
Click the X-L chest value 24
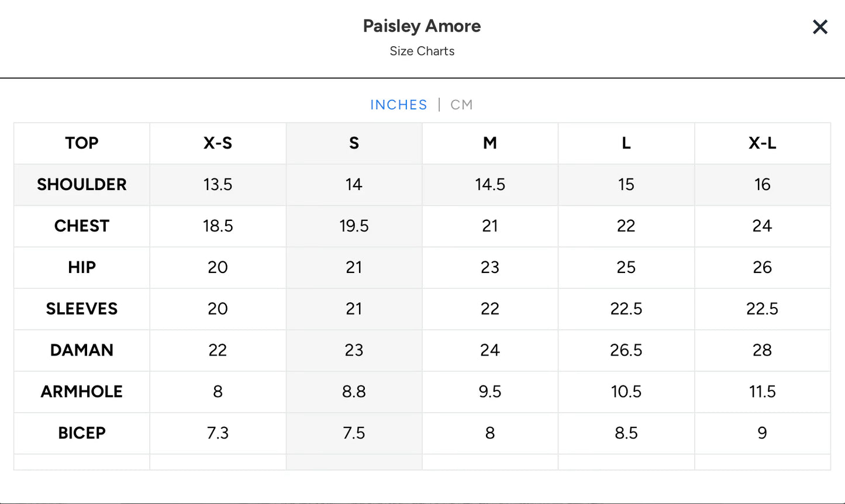(763, 226)
